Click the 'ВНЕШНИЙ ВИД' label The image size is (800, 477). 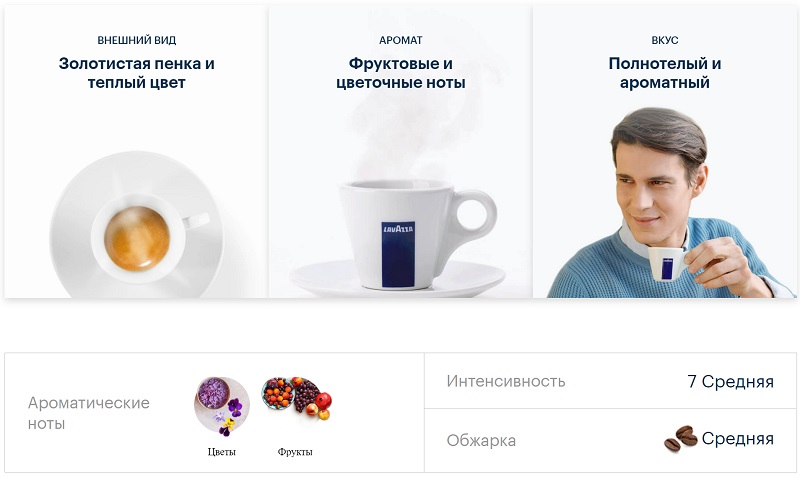pyautogui.click(x=137, y=40)
